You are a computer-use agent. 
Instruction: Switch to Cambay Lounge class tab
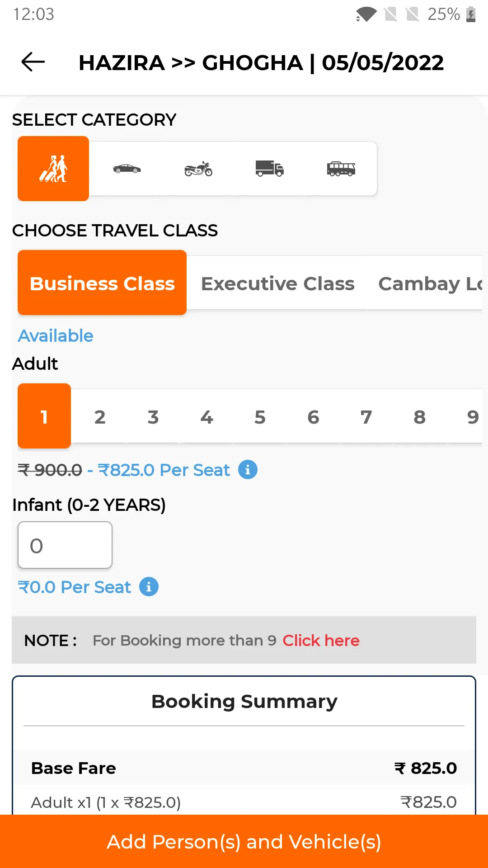pos(430,283)
